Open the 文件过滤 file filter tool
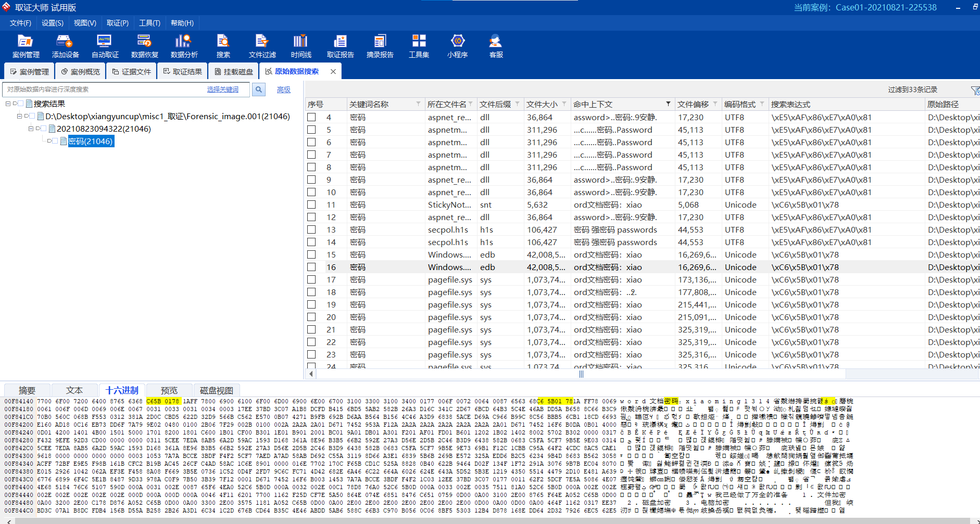 (x=262, y=46)
